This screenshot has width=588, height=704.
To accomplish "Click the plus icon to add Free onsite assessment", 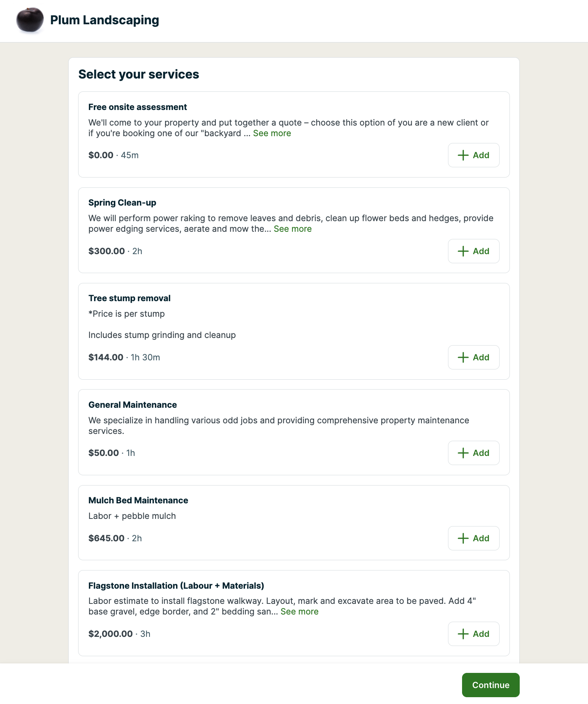I will pos(463,155).
